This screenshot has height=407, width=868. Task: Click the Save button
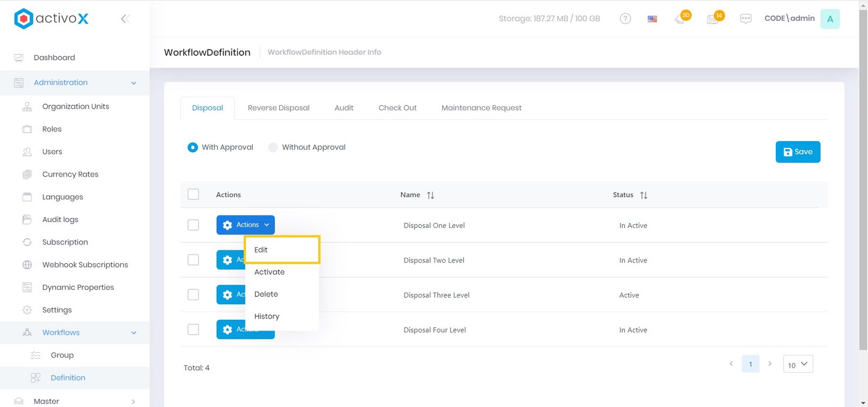[x=798, y=152]
